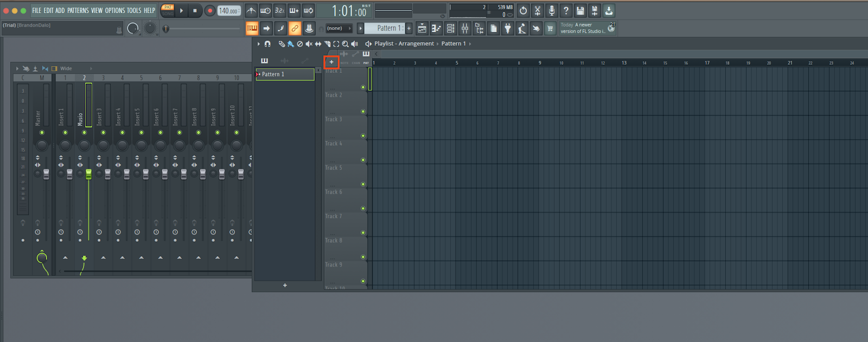Expand arrow after Pattern 1 in playlist title
This screenshot has width=868, height=342.
[x=470, y=44]
